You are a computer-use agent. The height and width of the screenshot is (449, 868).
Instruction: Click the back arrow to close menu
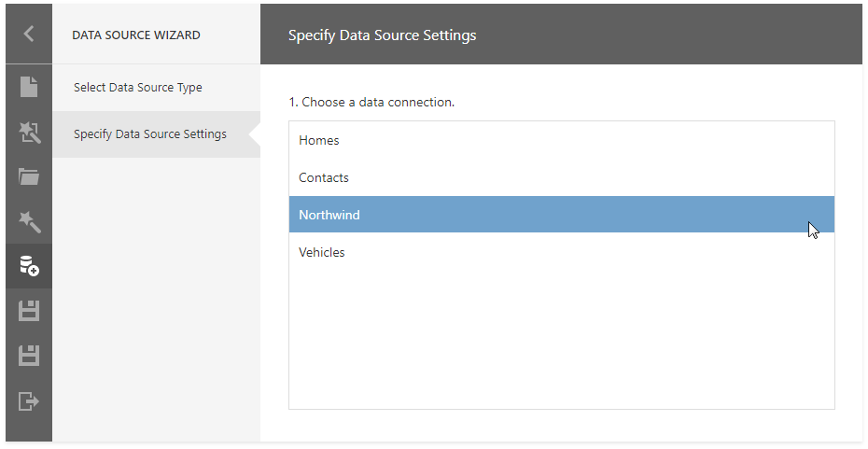point(29,34)
